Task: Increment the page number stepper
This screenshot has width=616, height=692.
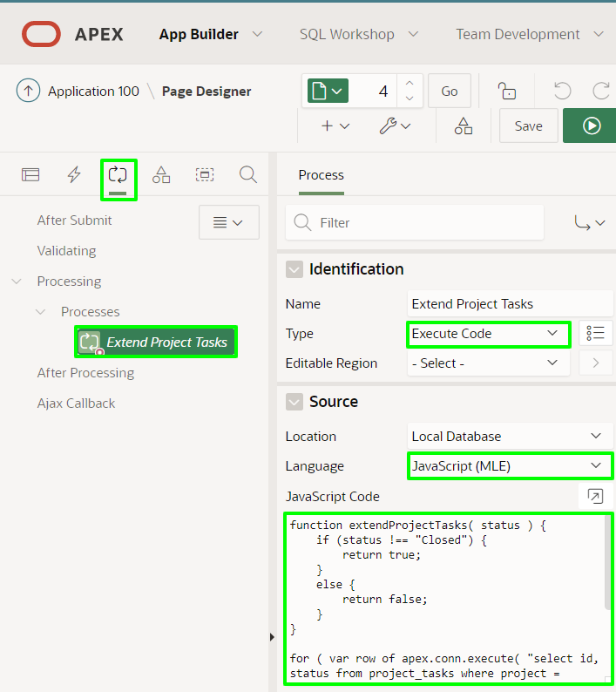Action: pos(410,83)
